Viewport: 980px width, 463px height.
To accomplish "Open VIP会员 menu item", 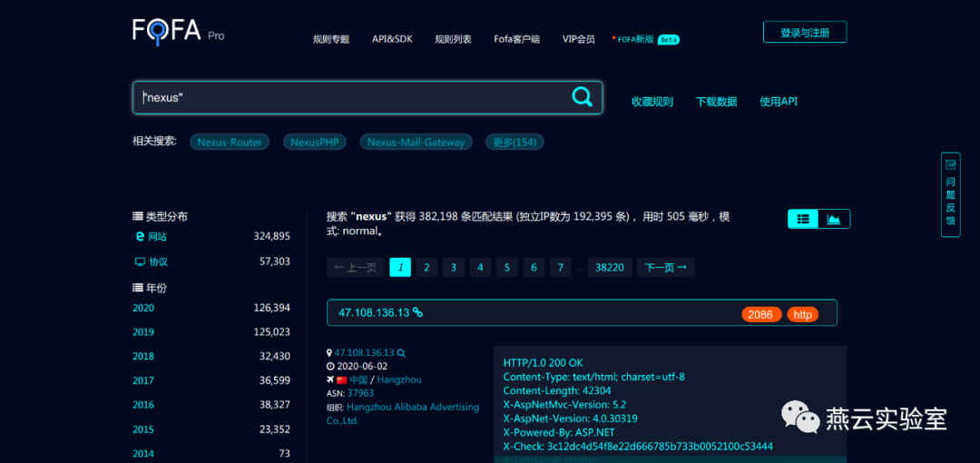I will 578,39.
